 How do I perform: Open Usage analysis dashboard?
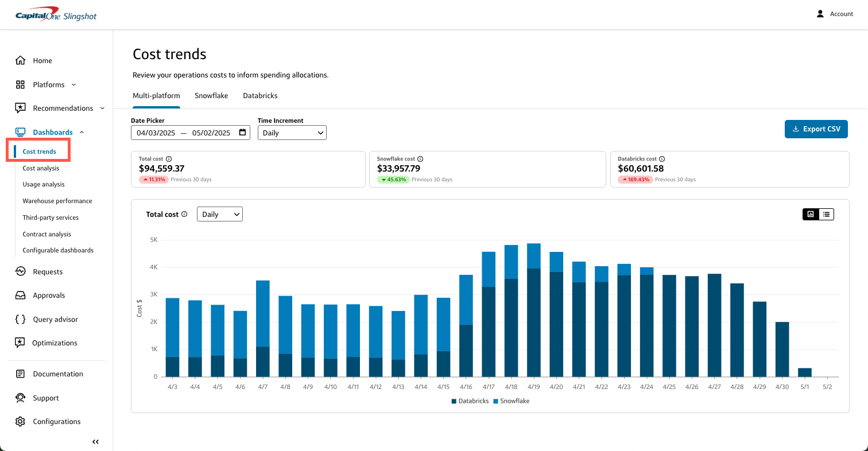point(44,184)
